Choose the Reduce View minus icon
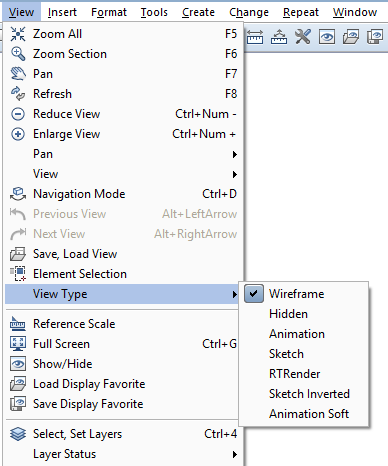 tap(18, 114)
